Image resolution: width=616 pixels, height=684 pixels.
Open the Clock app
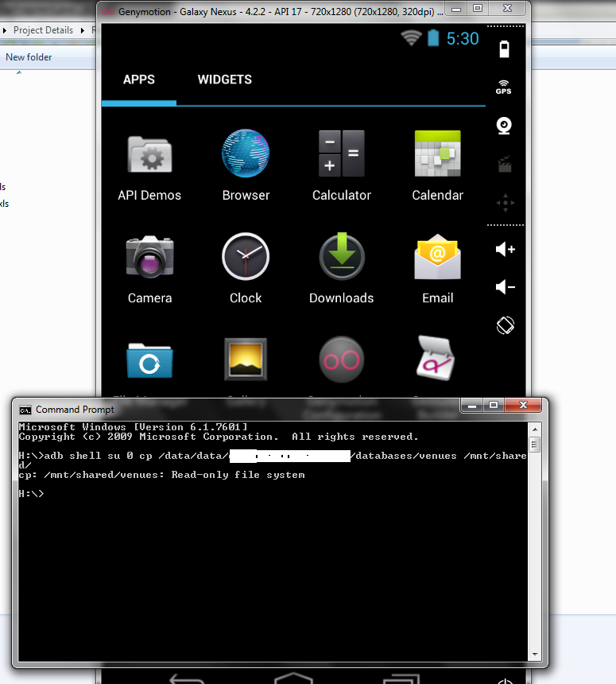[246, 269]
